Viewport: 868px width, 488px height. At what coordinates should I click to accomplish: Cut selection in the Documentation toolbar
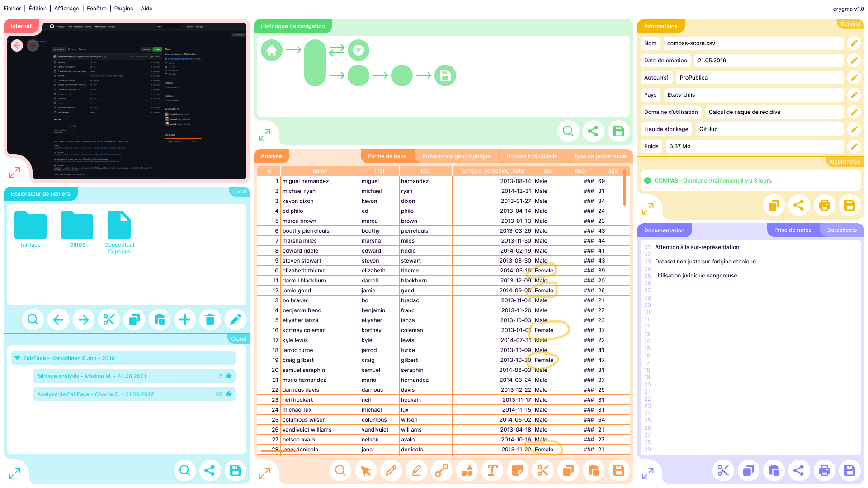pyautogui.click(x=723, y=470)
